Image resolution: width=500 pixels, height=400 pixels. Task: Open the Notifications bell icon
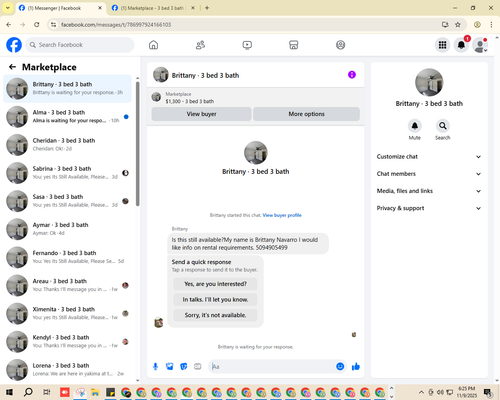pyautogui.click(x=461, y=45)
